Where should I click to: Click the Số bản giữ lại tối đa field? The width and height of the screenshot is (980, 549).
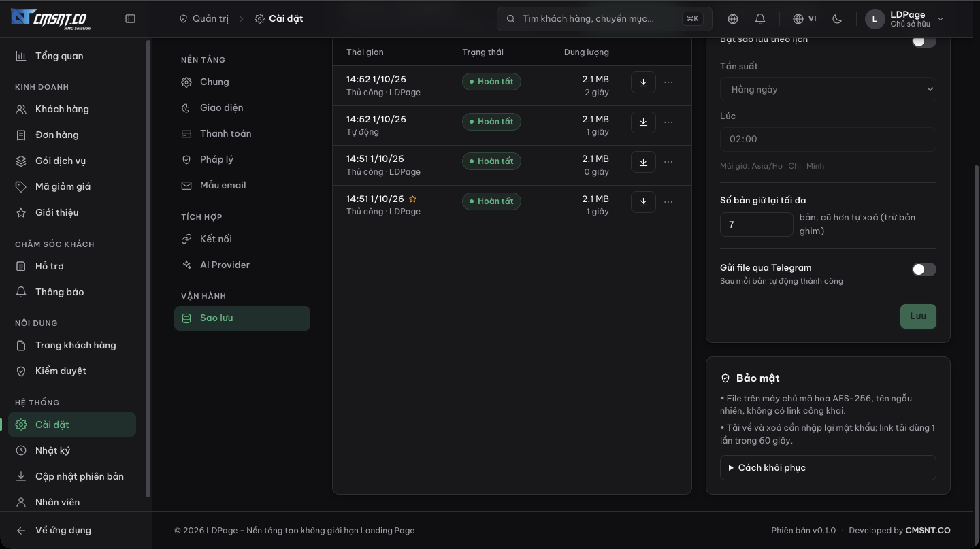pyautogui.click(x=757, y=224)
